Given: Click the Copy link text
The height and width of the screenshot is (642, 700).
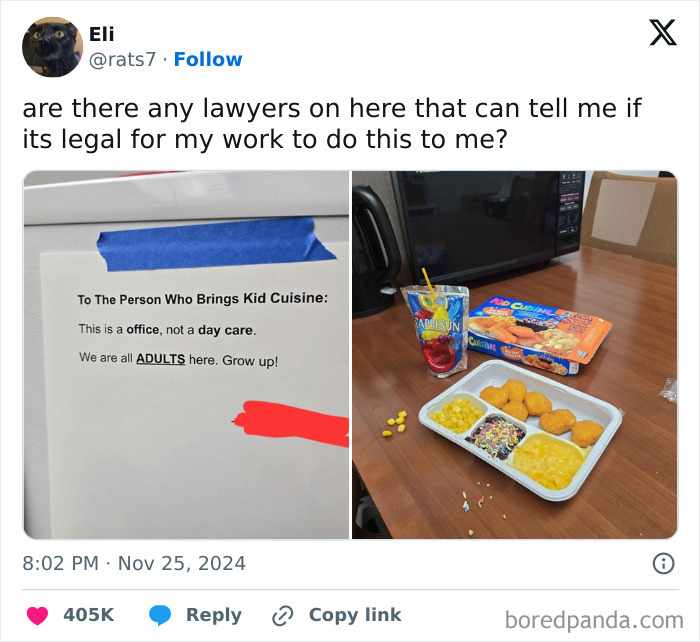Looking at the screenshot, I should coord(355,615).
